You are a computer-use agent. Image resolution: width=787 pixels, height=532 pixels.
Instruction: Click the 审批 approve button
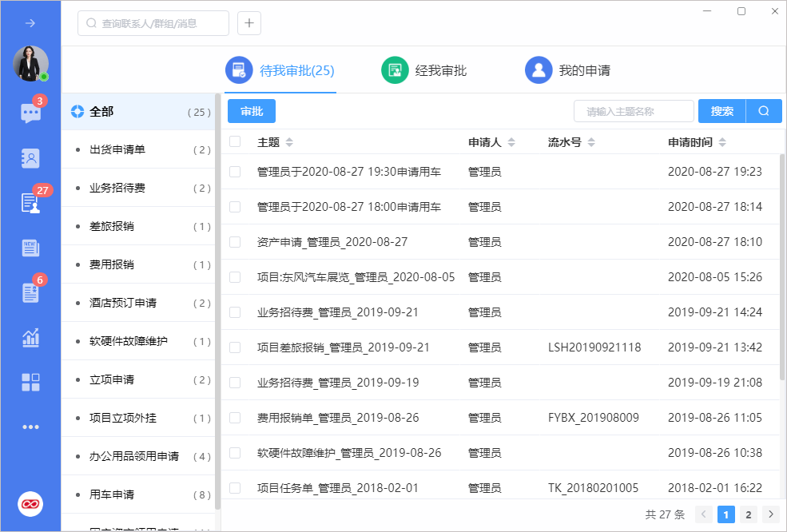click(251, 111)
